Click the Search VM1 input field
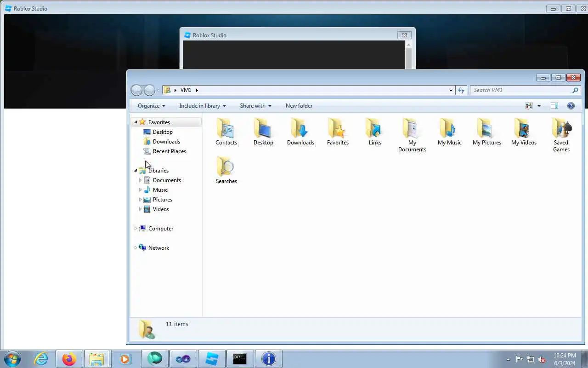The height and width of the screenshot is (368, 588). pos(520,90)
